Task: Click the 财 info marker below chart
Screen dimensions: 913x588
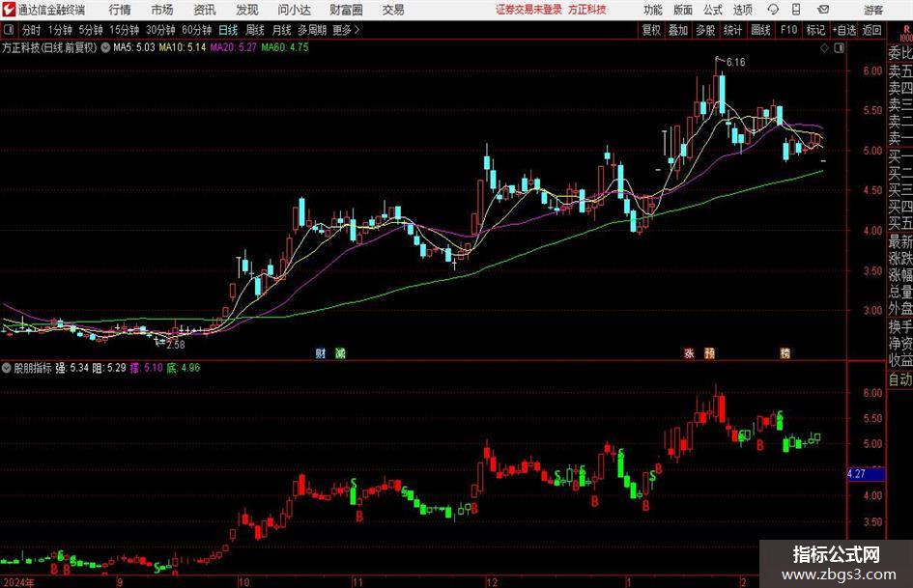Action: tap(320, 352)
